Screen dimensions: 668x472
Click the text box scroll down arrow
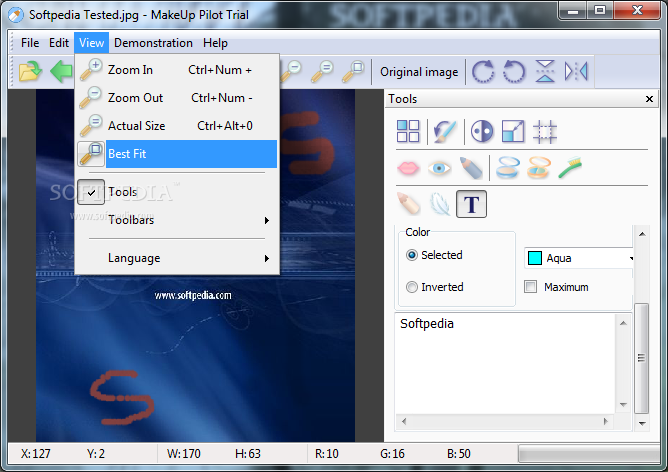click(623, 405)
